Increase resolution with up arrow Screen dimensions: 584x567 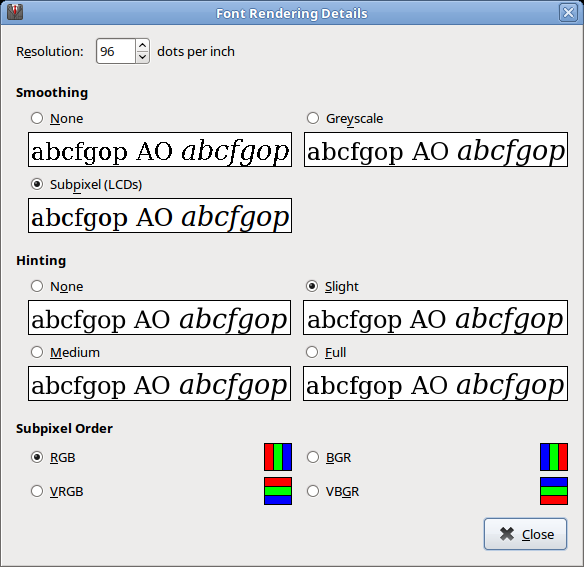(x=142, y=45)
